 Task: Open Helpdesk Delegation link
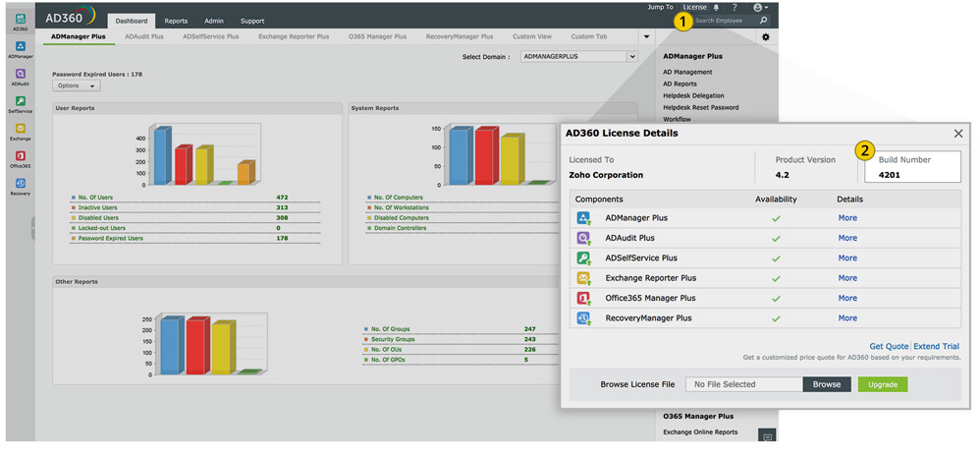693,95
